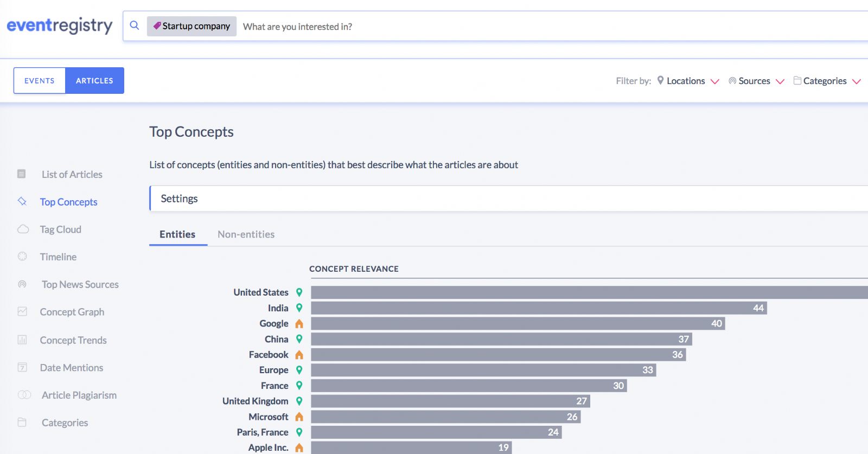Viewport: 868px width, 454px height.
Task: Click the location pin beside China
Action: tap(299, 339)
